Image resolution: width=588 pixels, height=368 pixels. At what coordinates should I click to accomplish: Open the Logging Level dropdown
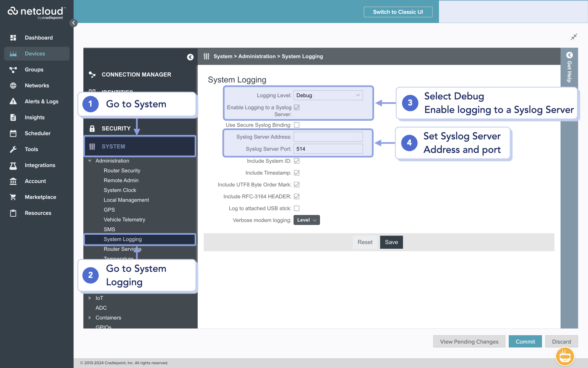point(328,95)
